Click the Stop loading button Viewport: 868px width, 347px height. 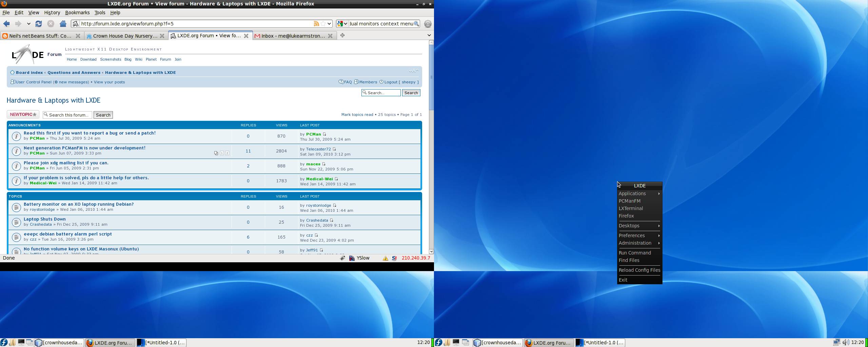pyautogui.click(x=51, y=24)
